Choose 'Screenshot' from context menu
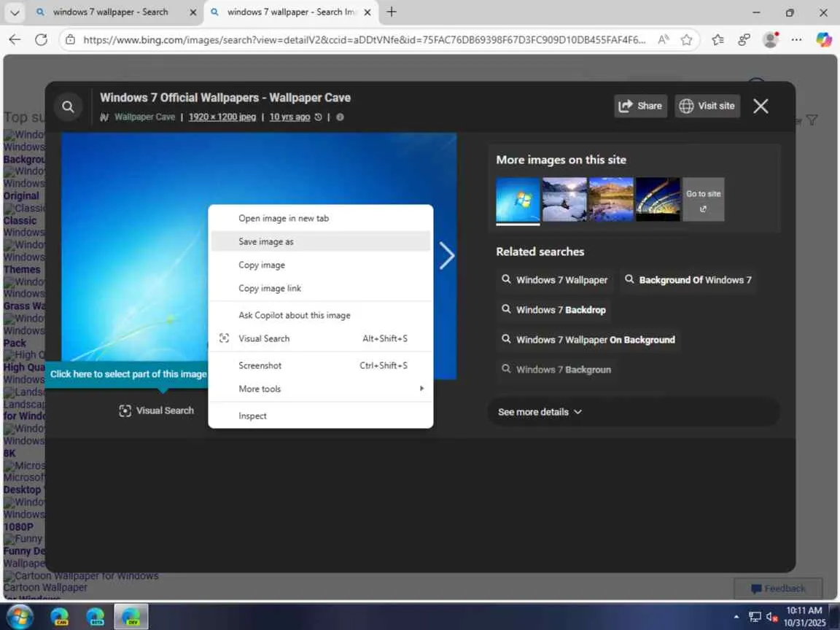The image size is (840, 630). click(321, 365)
